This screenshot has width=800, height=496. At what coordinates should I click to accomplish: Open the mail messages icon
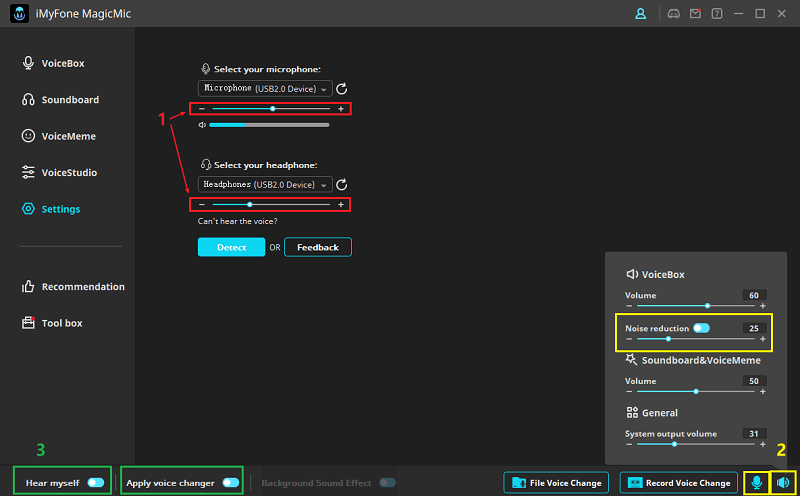coord(695,14)
